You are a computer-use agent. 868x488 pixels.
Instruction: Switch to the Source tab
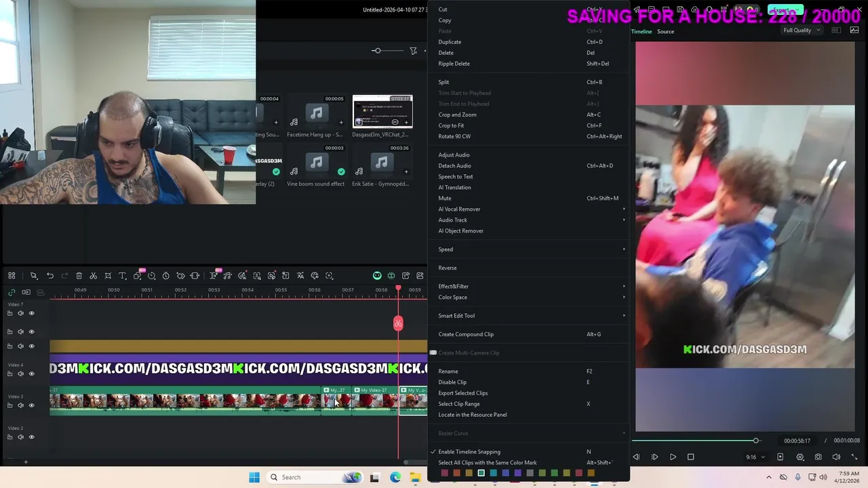(665, 32)
